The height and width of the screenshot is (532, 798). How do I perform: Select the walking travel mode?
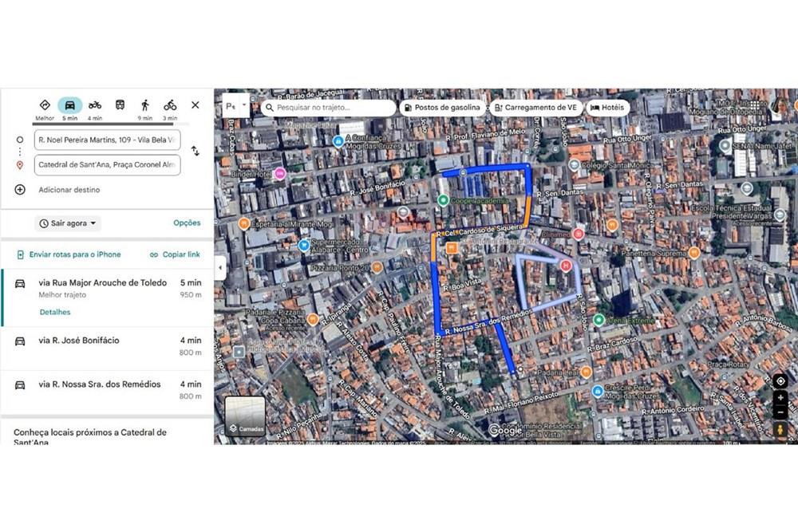pyautogui.click(x=144, y=105)
